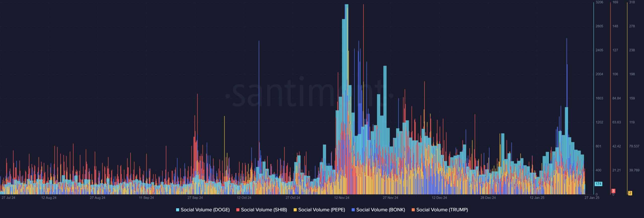Click the cyan DOGE legend color square
This screenshot has width=644, height=218.
click(x=178, y=210)
